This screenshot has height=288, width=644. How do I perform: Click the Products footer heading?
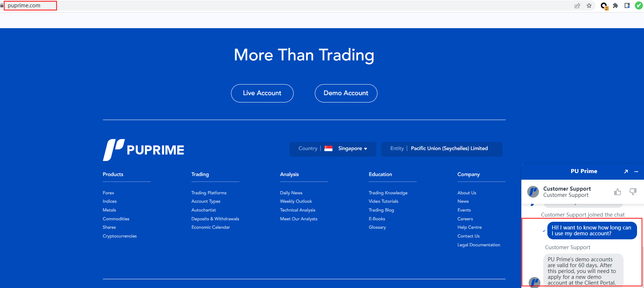pos(113,175)
